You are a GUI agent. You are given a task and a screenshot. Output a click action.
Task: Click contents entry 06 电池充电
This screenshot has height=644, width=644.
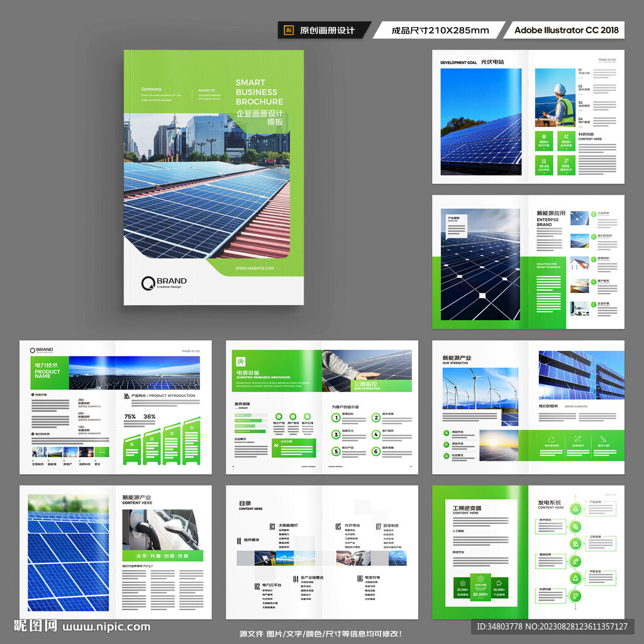(369, 579)
